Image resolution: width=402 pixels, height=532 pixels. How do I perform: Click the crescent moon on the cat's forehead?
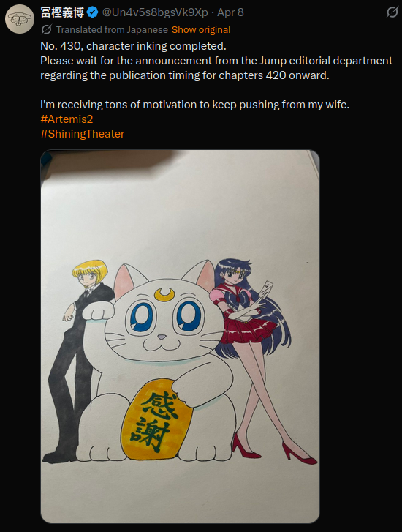163,294
